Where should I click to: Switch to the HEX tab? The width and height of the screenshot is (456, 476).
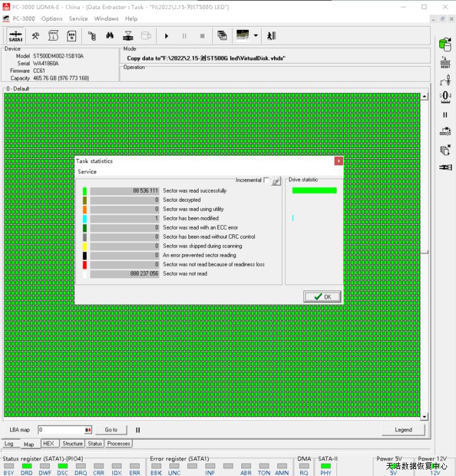point(48,444)
